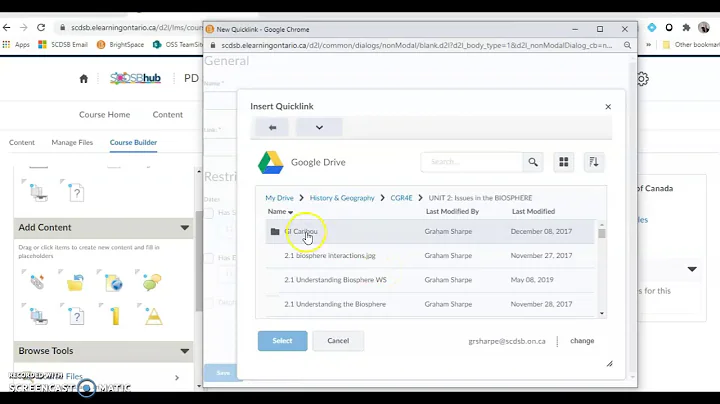Screen dimensions: 720x404
Task: Click the Learning Objective pyramid icon
Action: pos(154,316)
